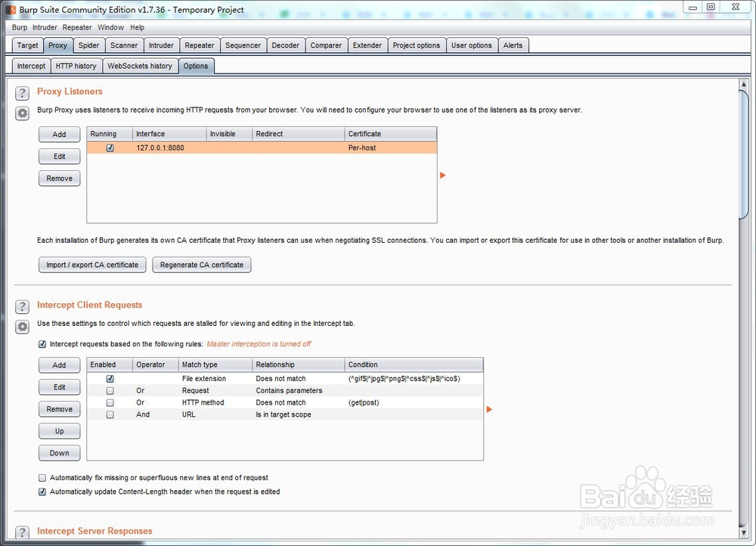Toggle Running checkbox for 127.0.0.1:8080 listener

[x=110, y=148]
